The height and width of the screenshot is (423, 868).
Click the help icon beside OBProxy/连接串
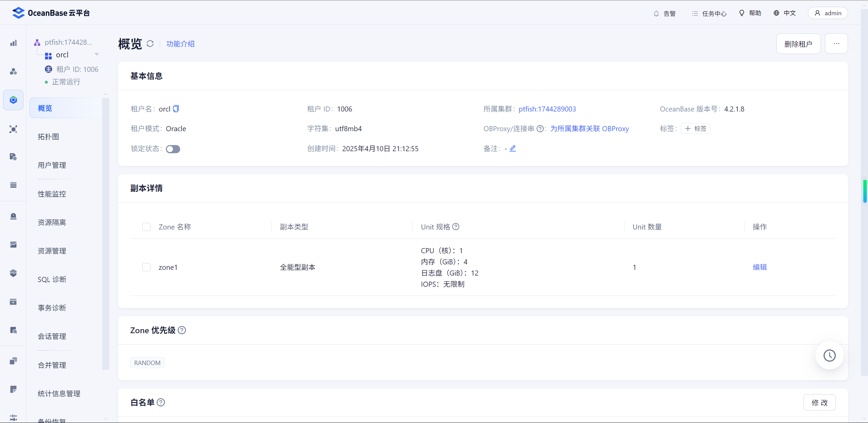coord(540,129)
